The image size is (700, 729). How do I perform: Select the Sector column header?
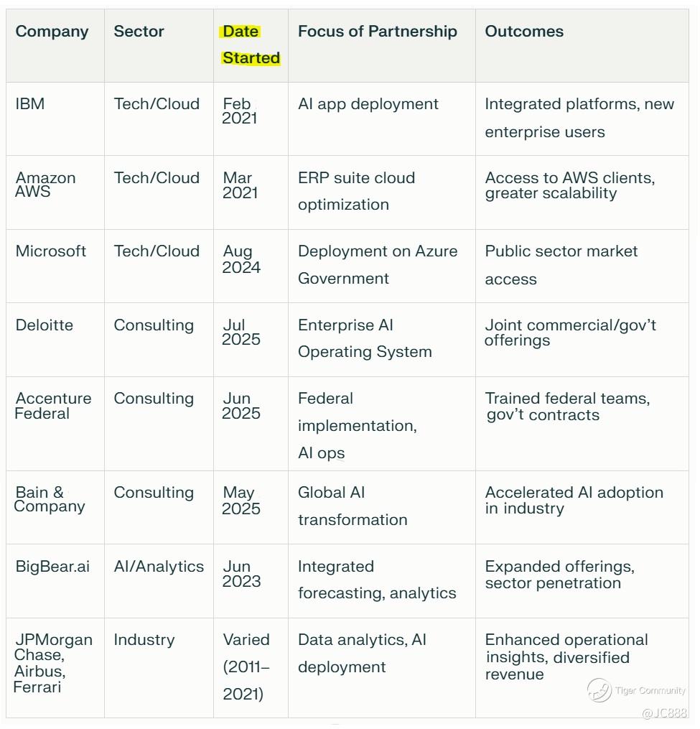coord(139,31)
